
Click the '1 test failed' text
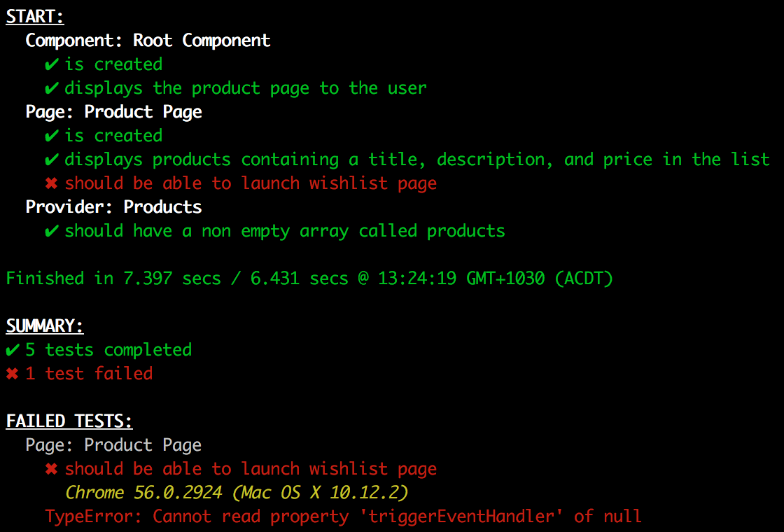(89, 374)
